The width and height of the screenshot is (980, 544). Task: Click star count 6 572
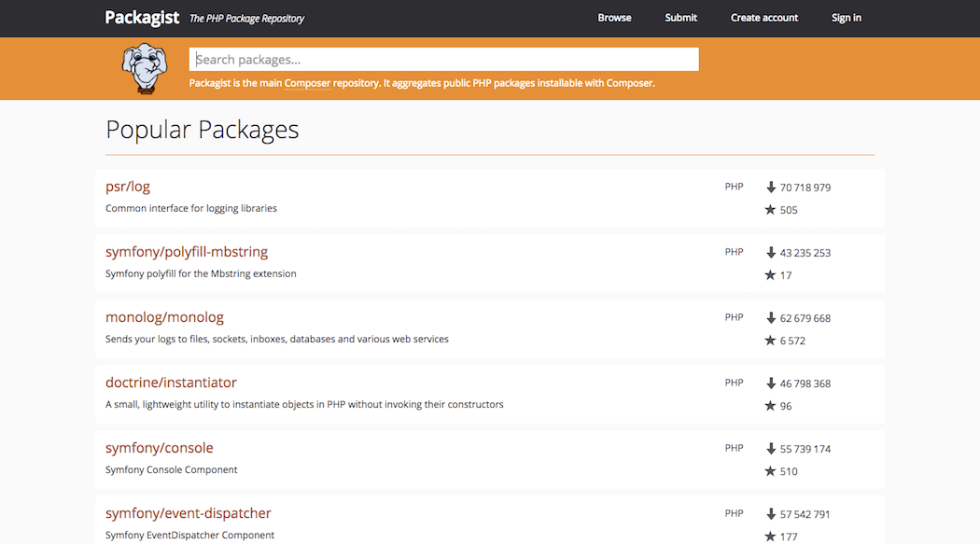coord(792,341)
